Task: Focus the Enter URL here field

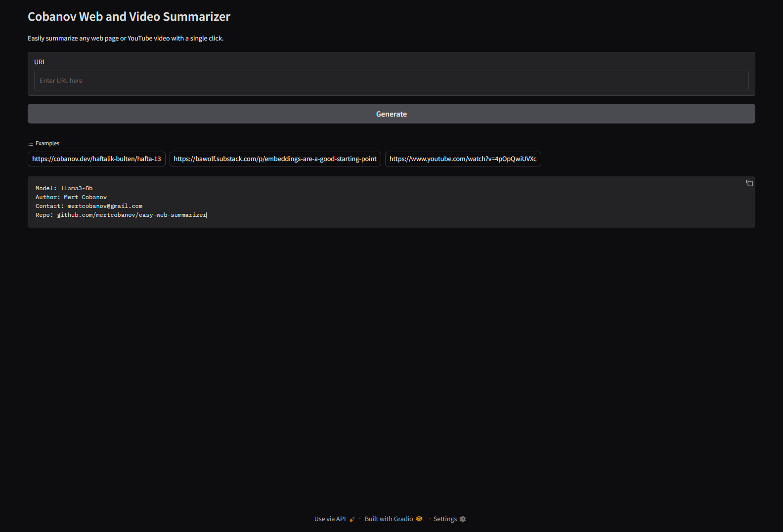Action: (391, 81)
